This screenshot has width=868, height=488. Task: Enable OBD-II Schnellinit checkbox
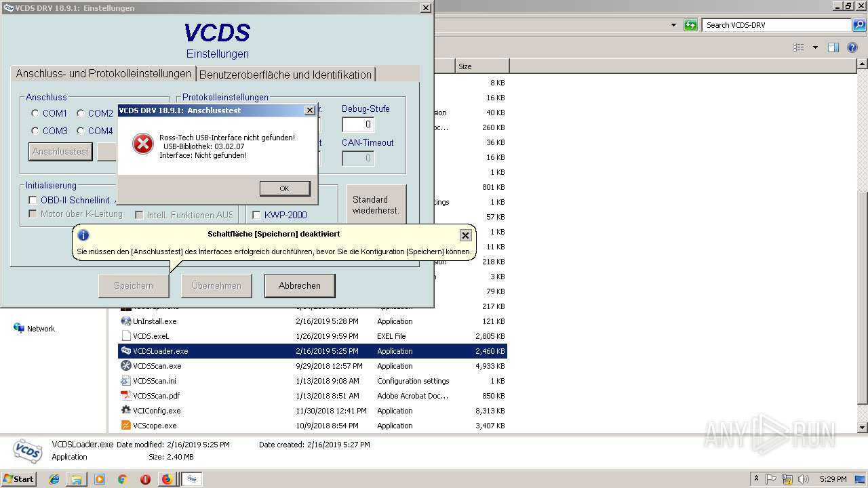pyautogui.click(x=33, y=200)
